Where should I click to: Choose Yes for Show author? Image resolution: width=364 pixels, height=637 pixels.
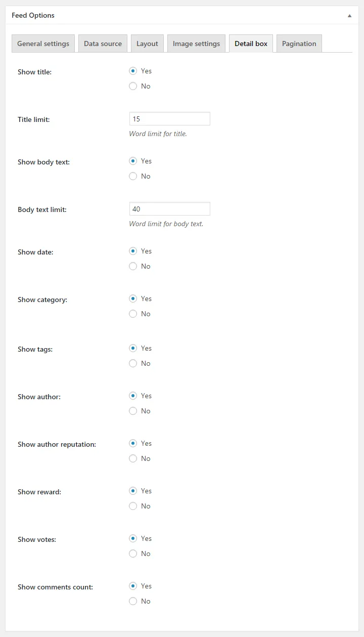133,396
